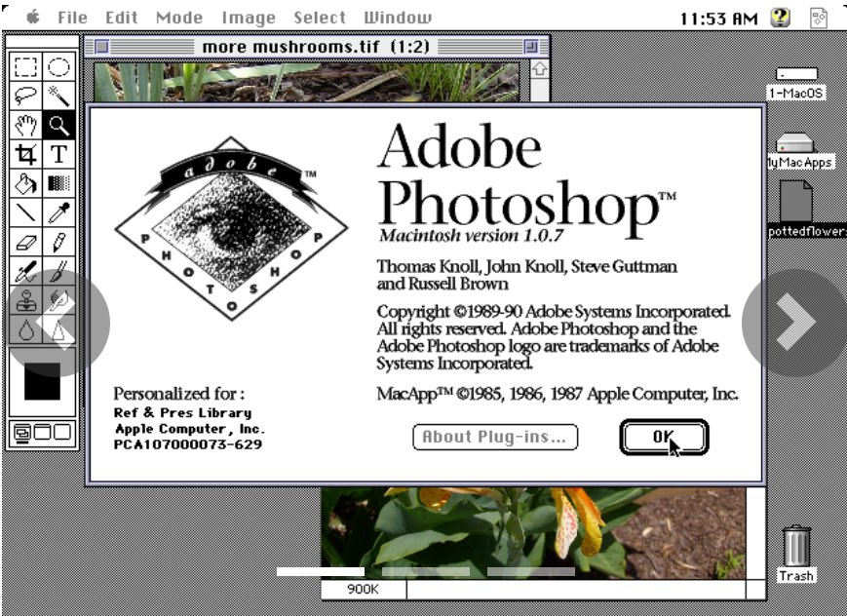Select the Magic Wand tool
This screenshot has width=847, height=616.
[x=58, y=96]
